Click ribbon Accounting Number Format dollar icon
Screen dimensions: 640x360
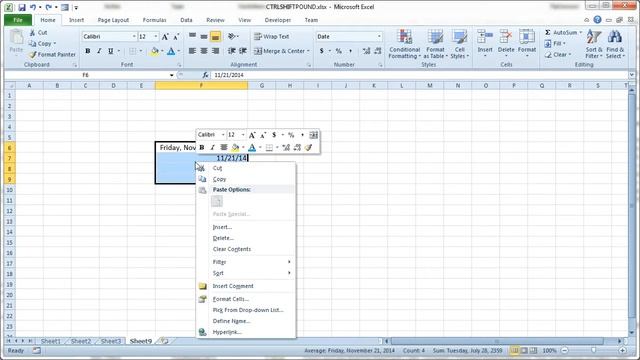coord(322,51)
